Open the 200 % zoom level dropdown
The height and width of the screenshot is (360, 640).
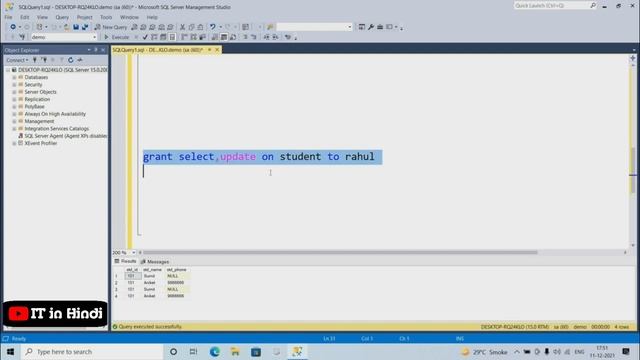(133, 253)
